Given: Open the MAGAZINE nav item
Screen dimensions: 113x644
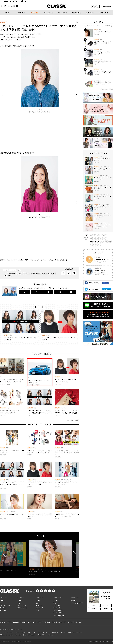Looking at the screenshot, I should [x=104, y=13].
